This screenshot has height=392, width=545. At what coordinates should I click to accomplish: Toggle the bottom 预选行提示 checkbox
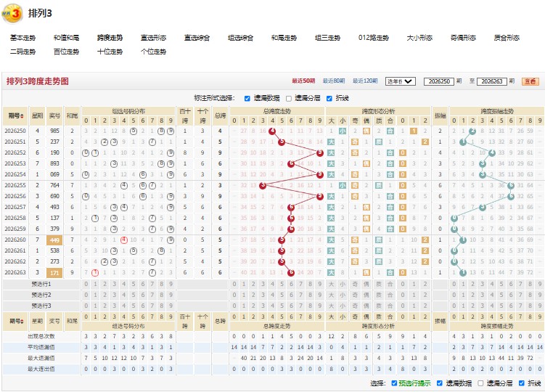click(x=394, y=383)
